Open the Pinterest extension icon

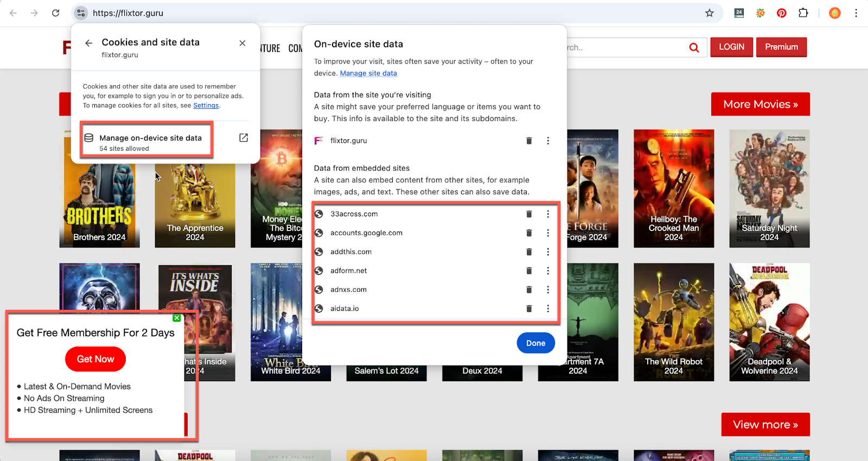coord(782,13)
